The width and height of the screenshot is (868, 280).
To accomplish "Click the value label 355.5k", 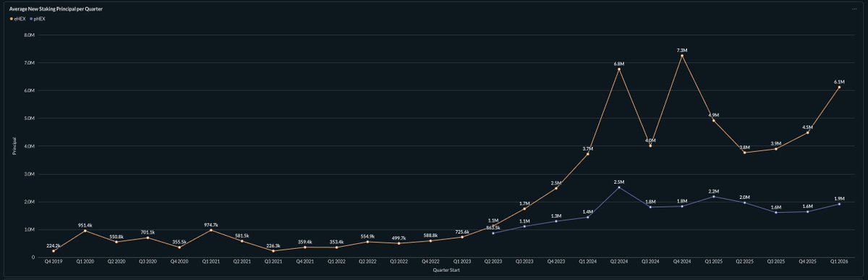I will 179,242.
